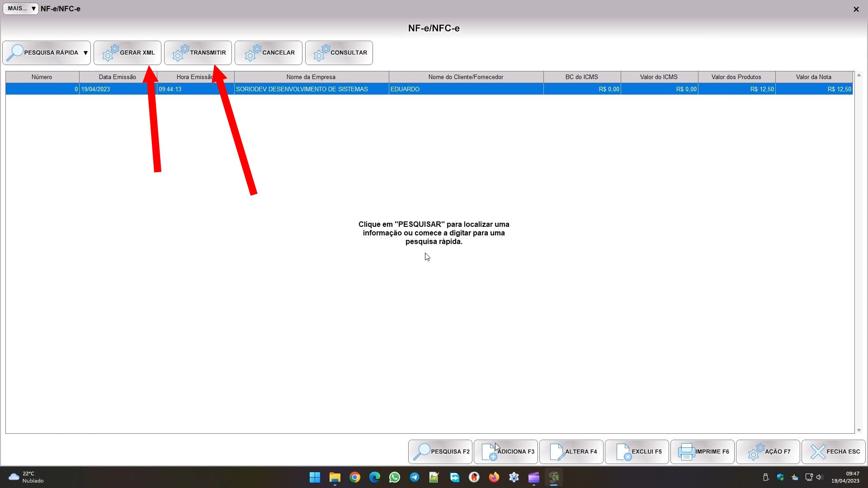Click the Nome da Empresa column header

coord(311,77)
